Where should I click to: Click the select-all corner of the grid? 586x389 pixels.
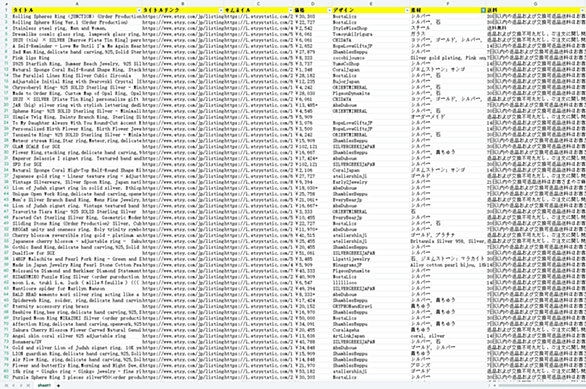pyautogui.click(x=6, y=4)
